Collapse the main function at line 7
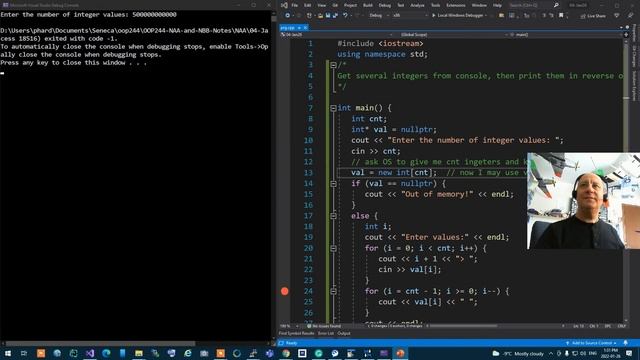This screenshot has height=360, width=640. click(333, 108)
